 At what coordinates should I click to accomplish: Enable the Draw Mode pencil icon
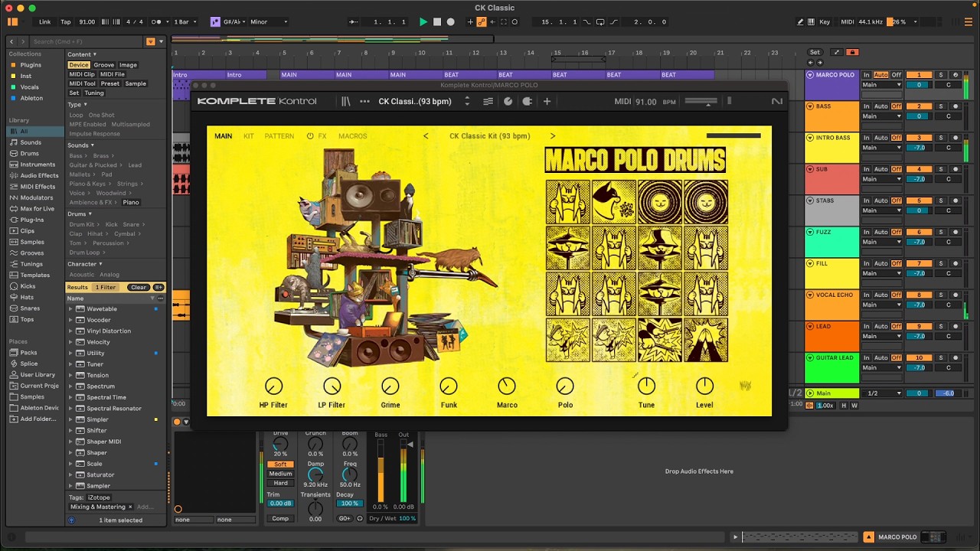(801, 22)
